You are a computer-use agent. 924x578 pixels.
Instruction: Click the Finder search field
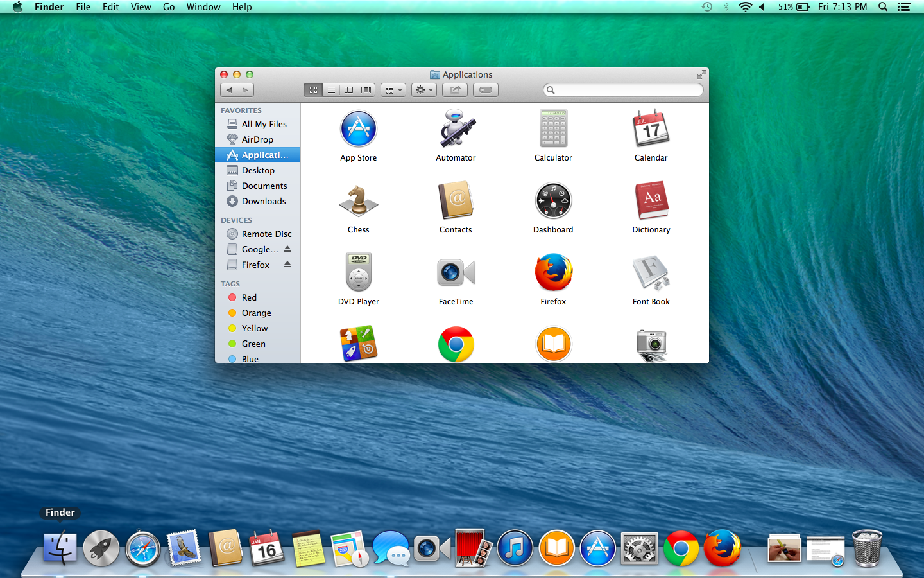tap(623, 90)
